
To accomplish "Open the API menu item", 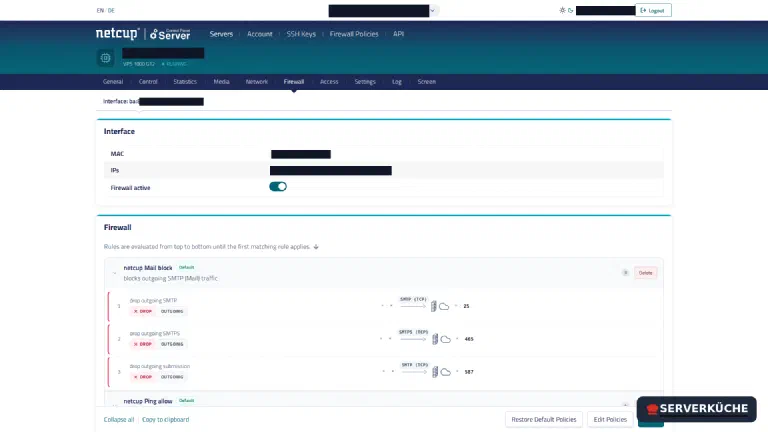I will (398, 34).
